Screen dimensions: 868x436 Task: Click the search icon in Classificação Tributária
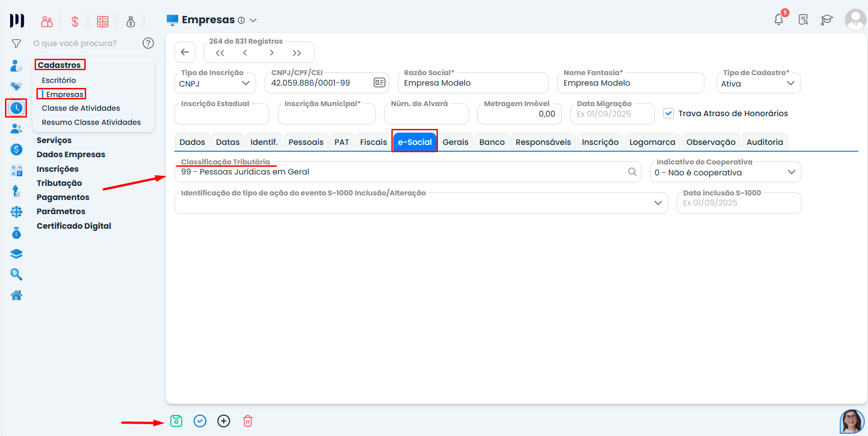pyautogui.click(x=632, y=172)
